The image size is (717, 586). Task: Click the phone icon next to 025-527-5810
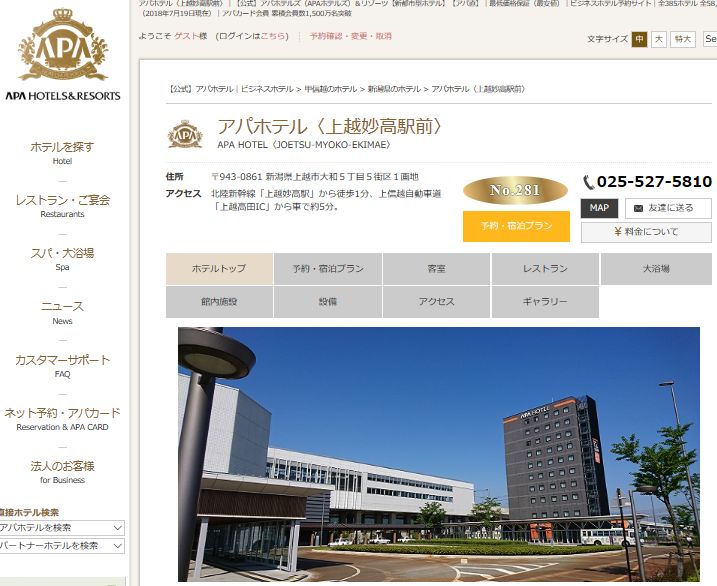coord(588,182)
